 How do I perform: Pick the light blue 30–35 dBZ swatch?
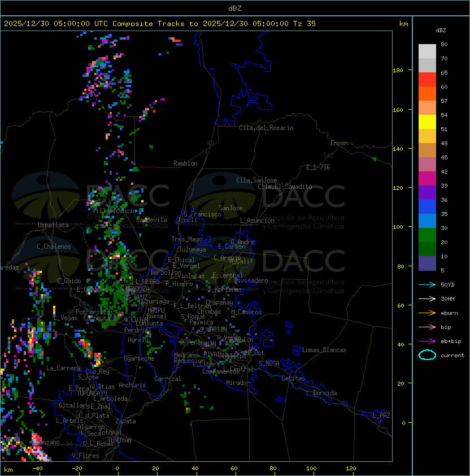click(427, 220)
